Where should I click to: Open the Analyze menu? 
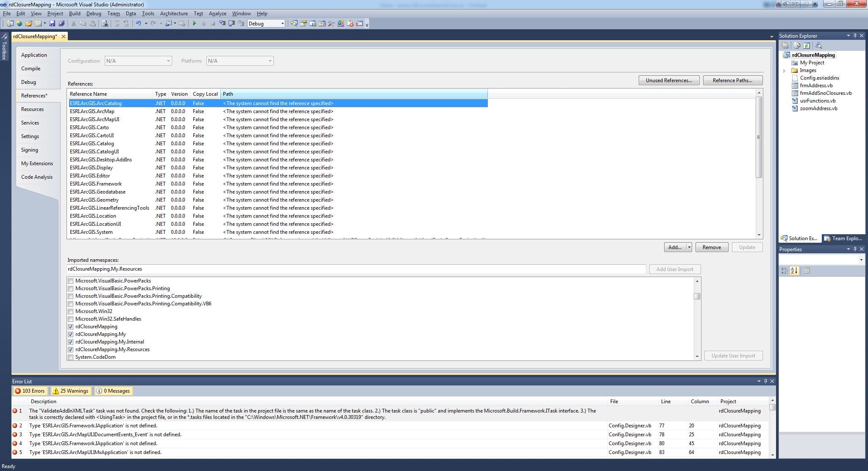[x=217, y=14]
